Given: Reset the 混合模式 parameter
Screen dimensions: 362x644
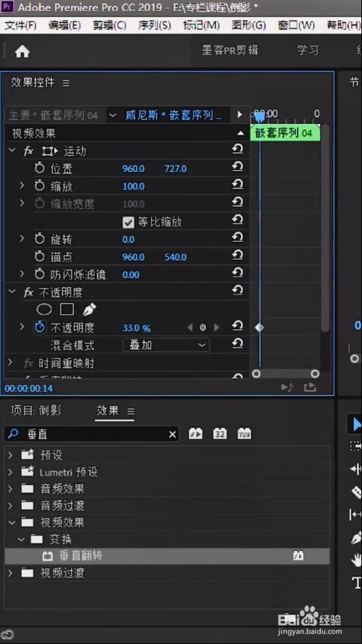Looking at the screenshot, I should [x=237, y=344].
